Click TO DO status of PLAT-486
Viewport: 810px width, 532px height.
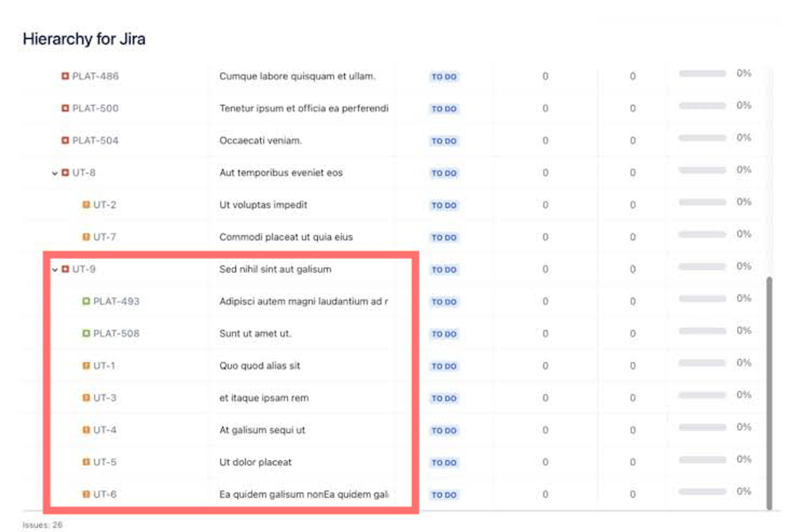pyautogui.click(x=444, y=77)
